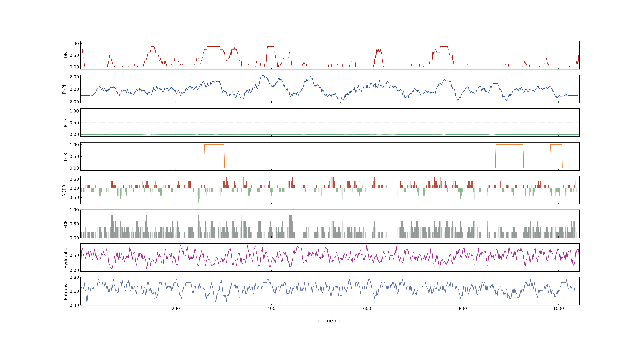Select the "200" x-axis tick label
This screenshot has width=644, height=343.
coord(176,309)
